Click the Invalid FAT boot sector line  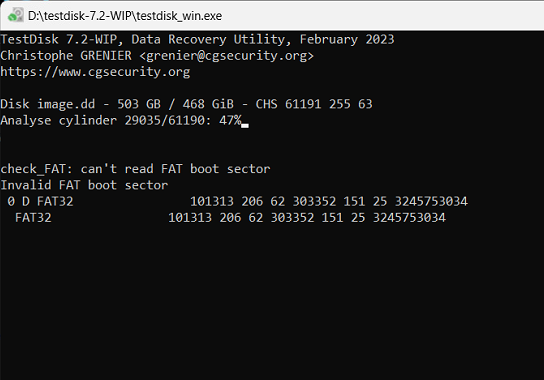coord(84,185)
